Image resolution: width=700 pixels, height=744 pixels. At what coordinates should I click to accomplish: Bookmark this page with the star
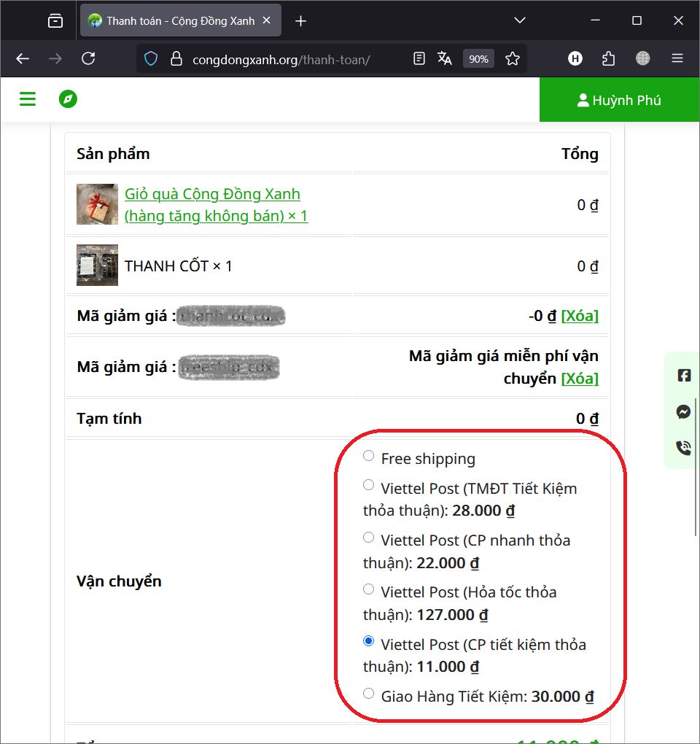[512, 58]
